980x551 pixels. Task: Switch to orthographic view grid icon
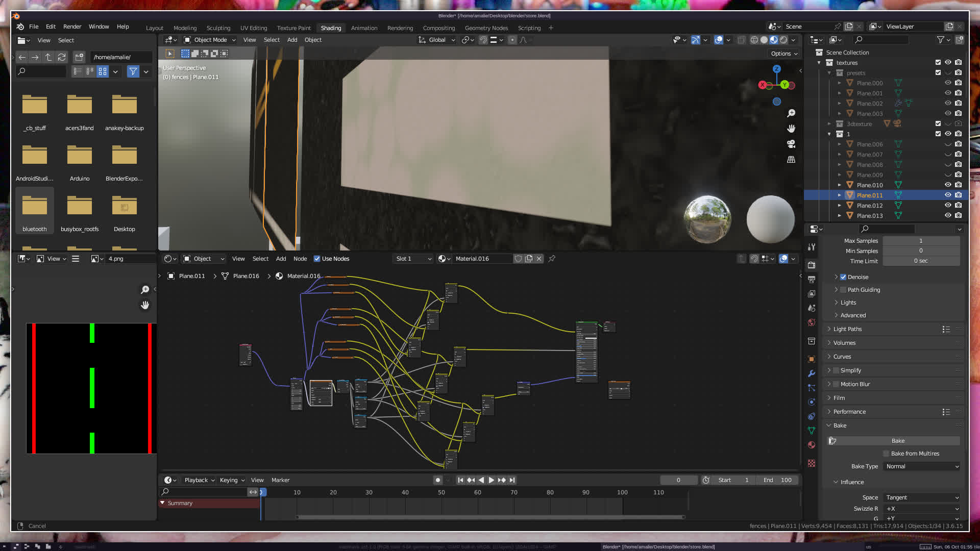(791, 160)
